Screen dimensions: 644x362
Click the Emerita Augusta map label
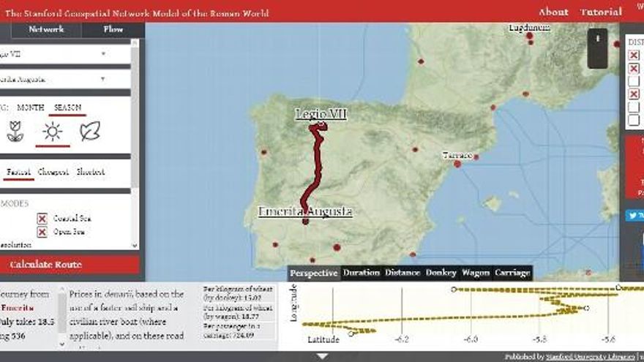point(305,211)
